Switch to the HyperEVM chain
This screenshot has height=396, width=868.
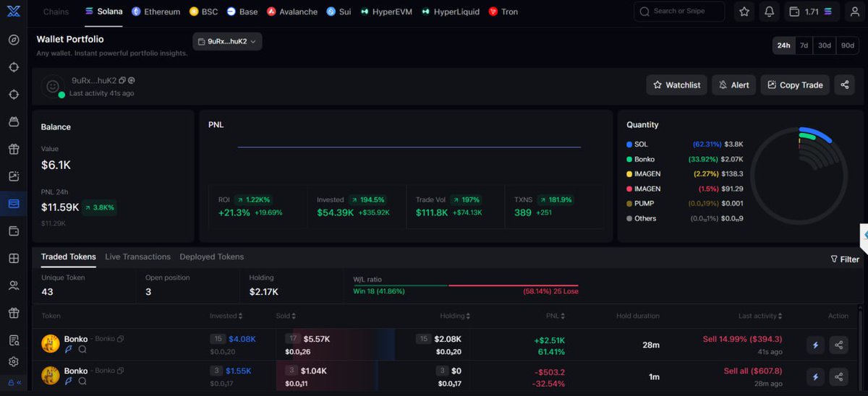pos(386,12)
